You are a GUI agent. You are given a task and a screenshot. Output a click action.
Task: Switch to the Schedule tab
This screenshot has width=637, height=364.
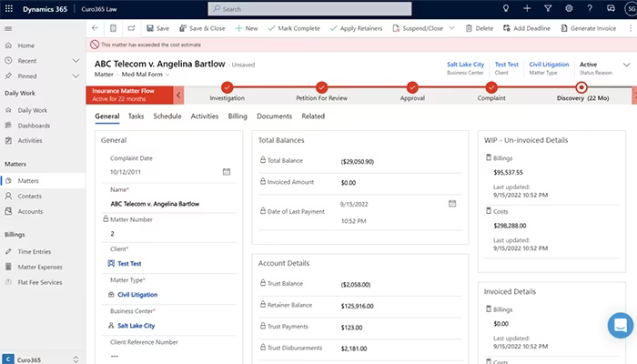(167, 116)
